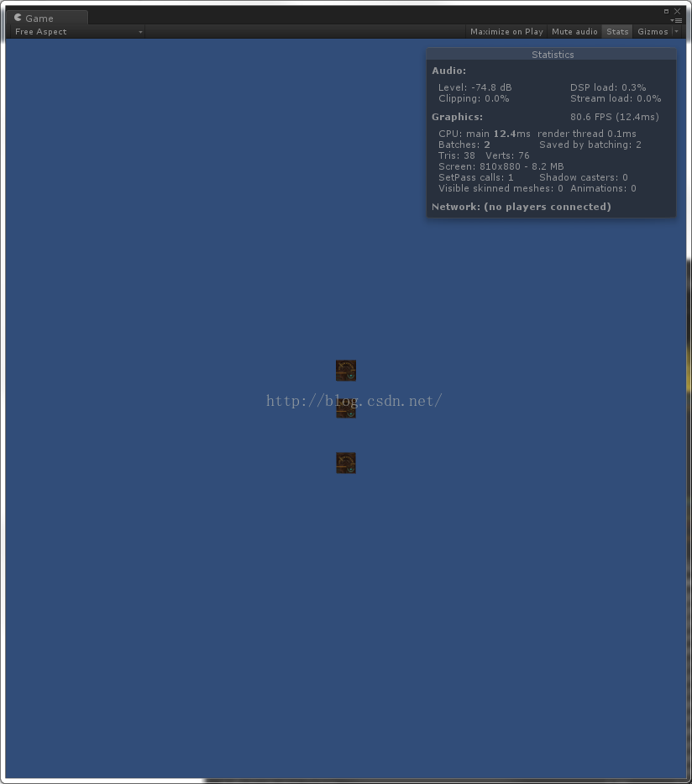Screen dimensions: 692x784
Task: Click the bottom crate sprite
Action: click(346, 463)
